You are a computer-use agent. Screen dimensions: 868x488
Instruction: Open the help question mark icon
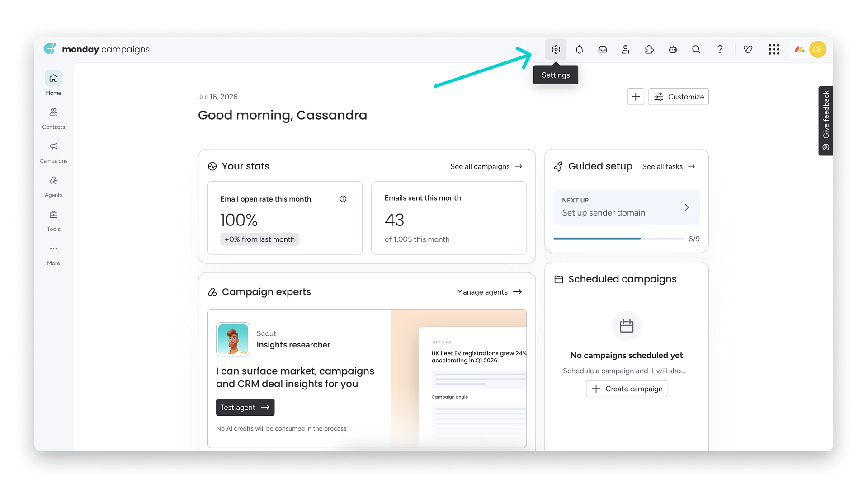(x=720, y=50)
